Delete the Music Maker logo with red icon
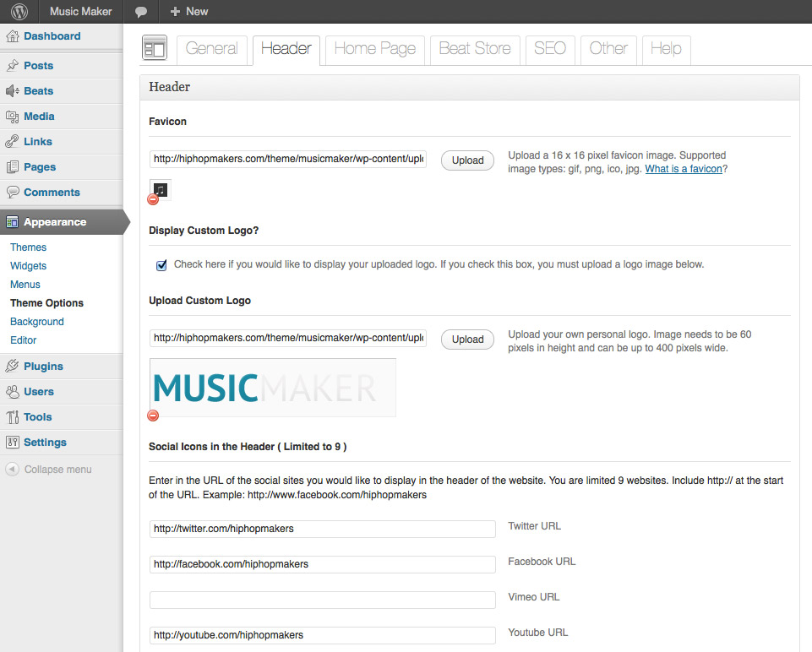The height and width of the screenshot is (652, 812). [x=153, y=416]
